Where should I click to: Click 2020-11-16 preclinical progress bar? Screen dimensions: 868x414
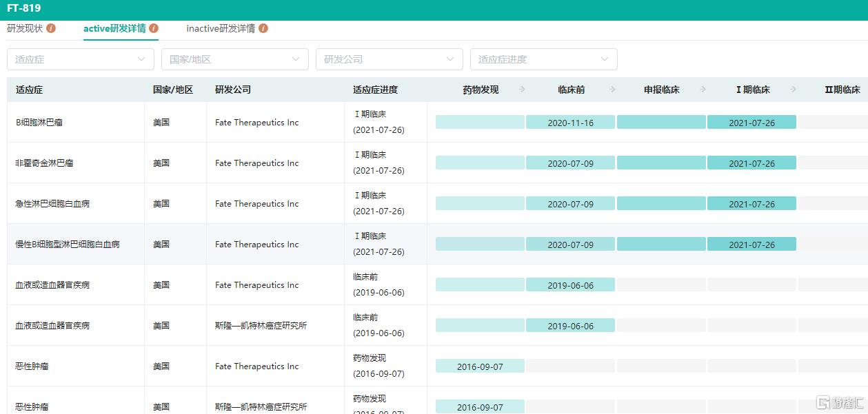click(x=570, y=122)
